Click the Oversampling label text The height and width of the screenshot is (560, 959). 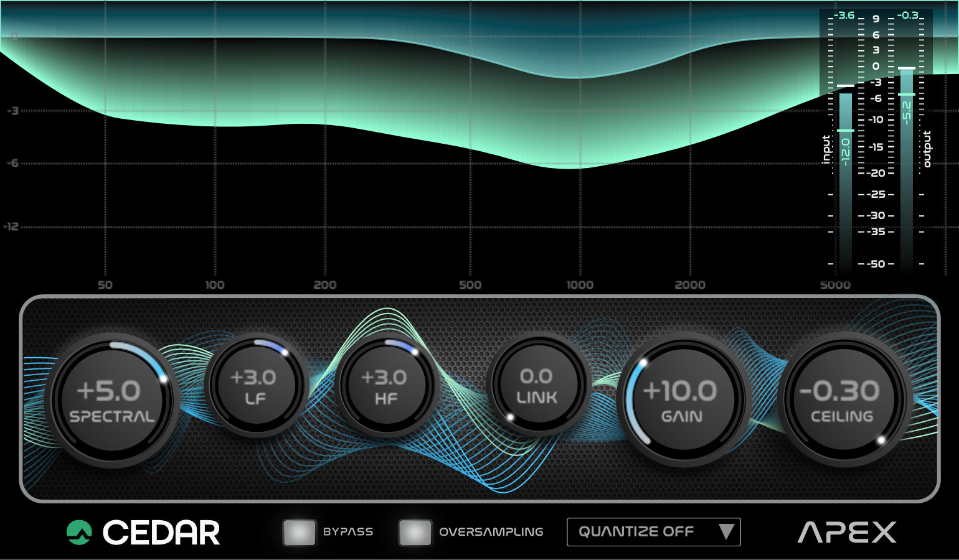[491, 532]
